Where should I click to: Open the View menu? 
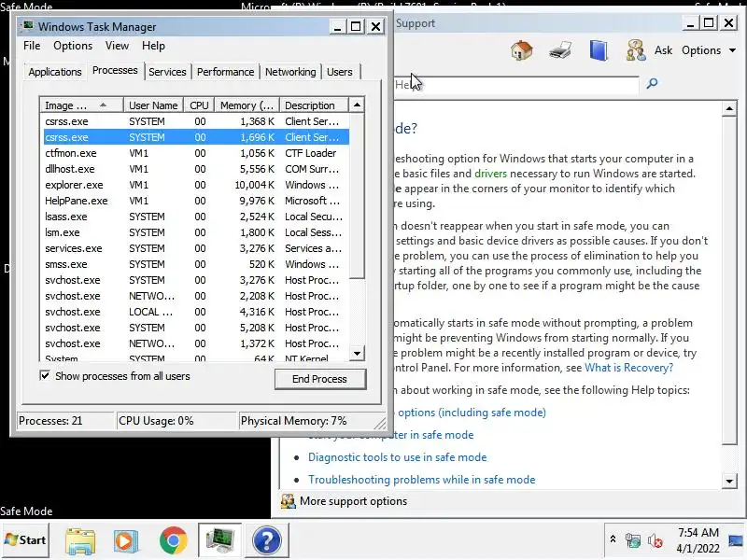click(118, 46)
